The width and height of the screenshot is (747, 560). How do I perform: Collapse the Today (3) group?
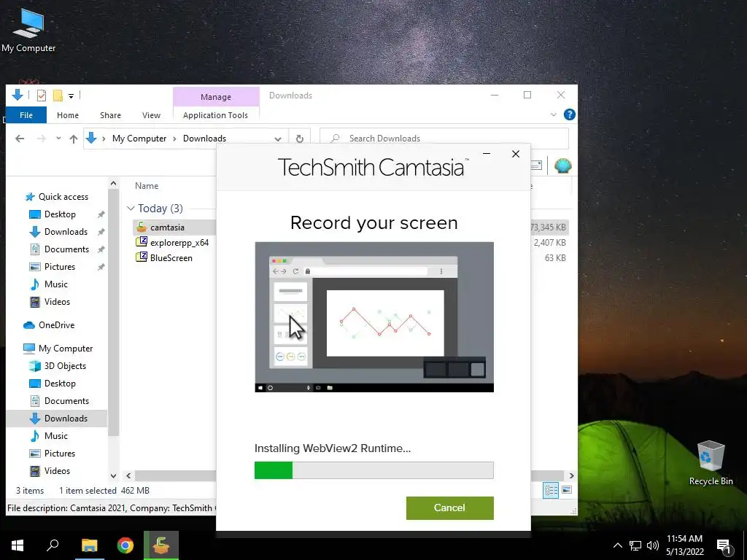tap(131, 209)
